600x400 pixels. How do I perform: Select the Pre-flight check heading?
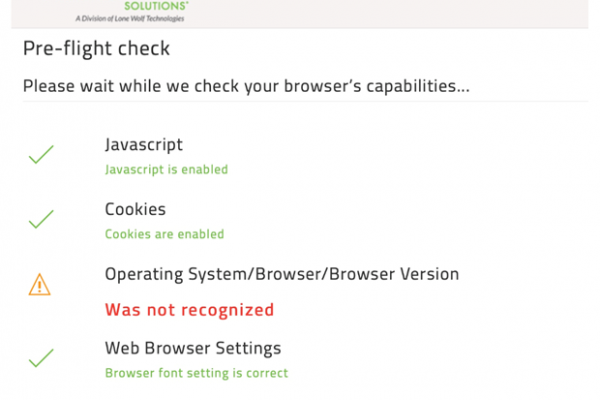(96, 49)
